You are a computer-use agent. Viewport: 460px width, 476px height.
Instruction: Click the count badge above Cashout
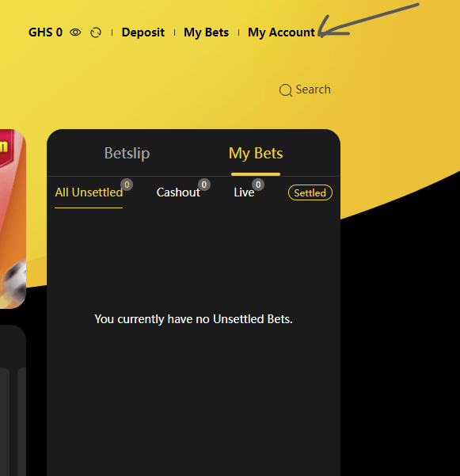(204, 185)
